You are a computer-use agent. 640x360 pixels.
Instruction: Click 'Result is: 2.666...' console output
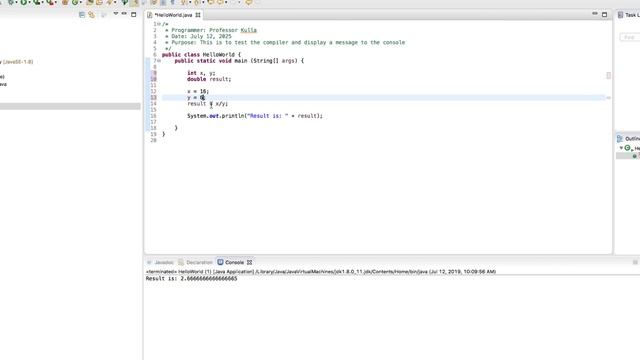(191, 278)
